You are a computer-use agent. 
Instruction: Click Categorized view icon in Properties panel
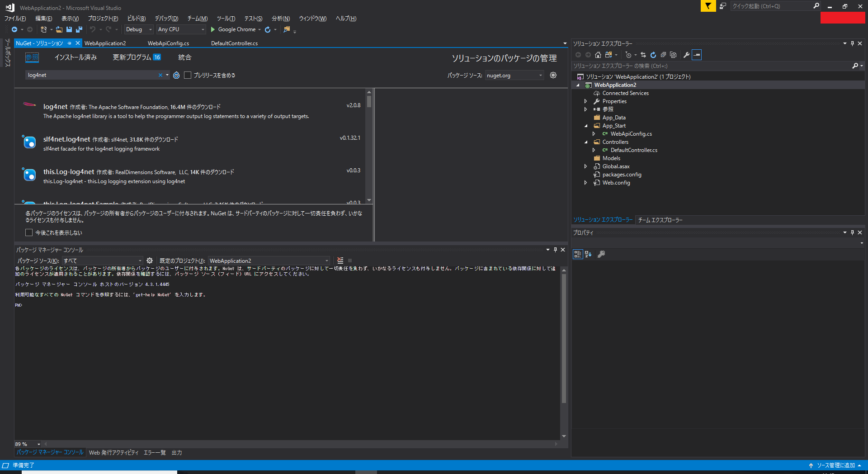[578, 254]
